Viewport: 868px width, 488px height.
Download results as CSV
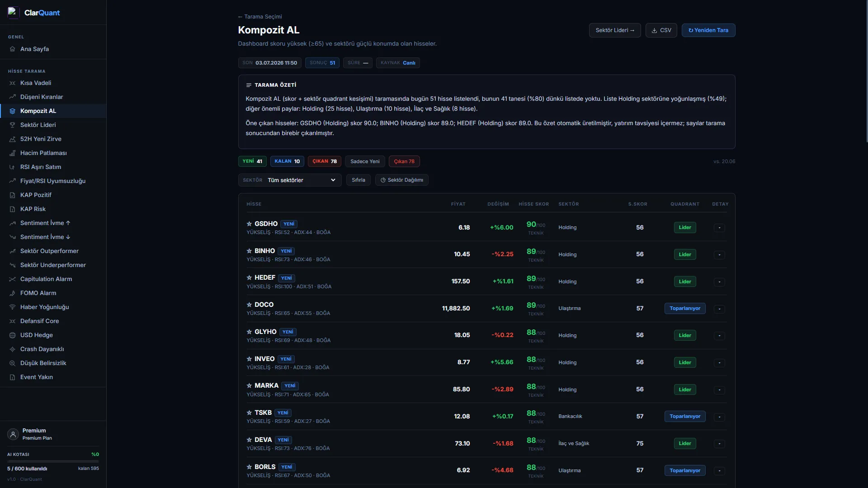[661, 30]
